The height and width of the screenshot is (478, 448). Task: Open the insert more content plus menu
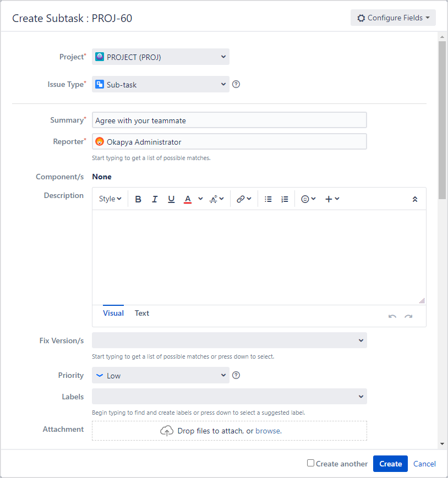tap(329, 199)
